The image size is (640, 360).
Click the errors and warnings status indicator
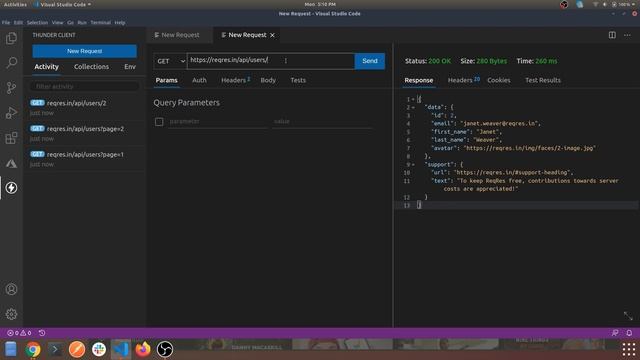pyautogui.click(x=19, y=333)
